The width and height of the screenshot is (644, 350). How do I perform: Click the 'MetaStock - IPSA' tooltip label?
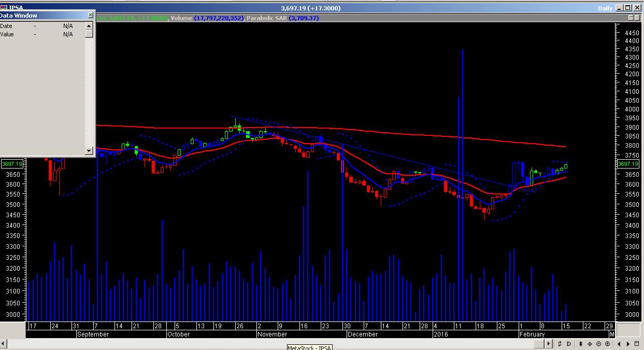[310, 347]
